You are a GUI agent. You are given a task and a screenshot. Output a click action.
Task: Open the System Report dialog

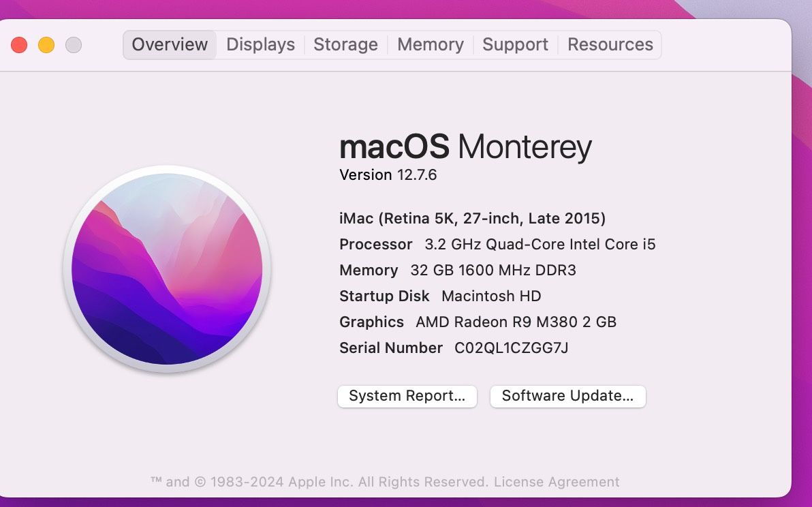(407, 396)
